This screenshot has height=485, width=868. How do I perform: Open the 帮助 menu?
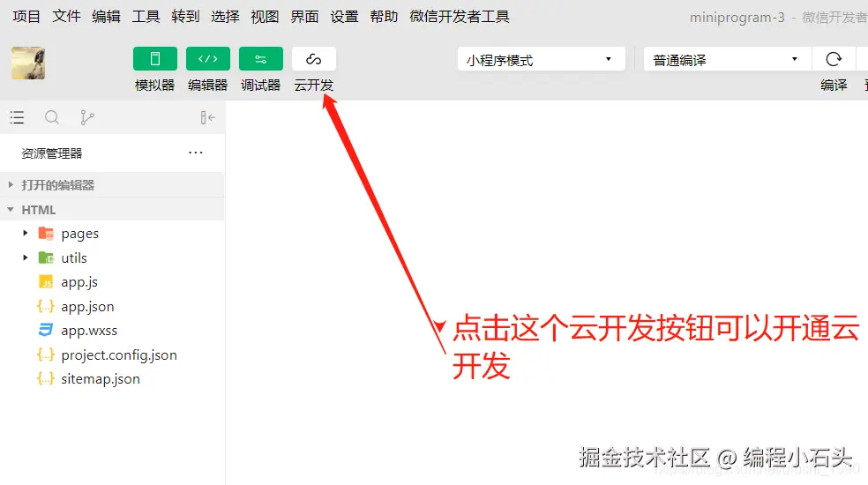click(385, 17)
